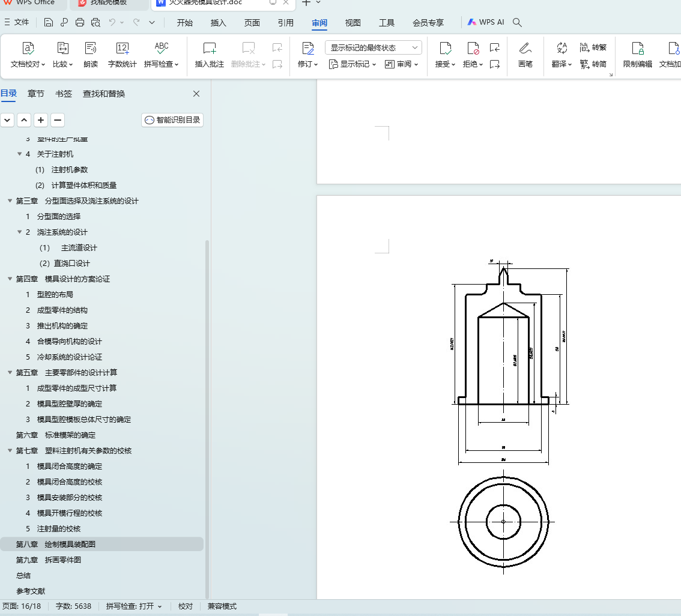
Task: Toggle Track Changes (修订) button
Action: click(307, 49)
